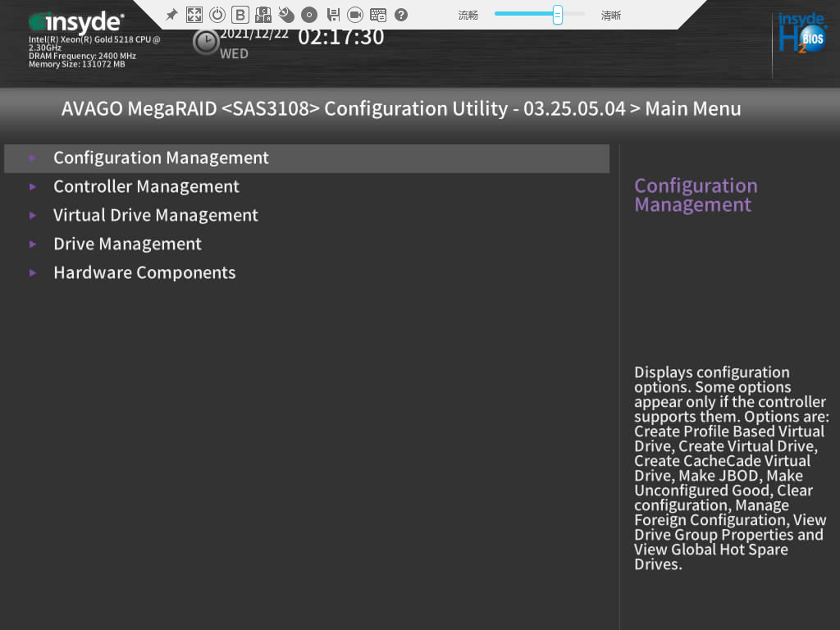Open the virtual keyboard icon

pos(378,15)
